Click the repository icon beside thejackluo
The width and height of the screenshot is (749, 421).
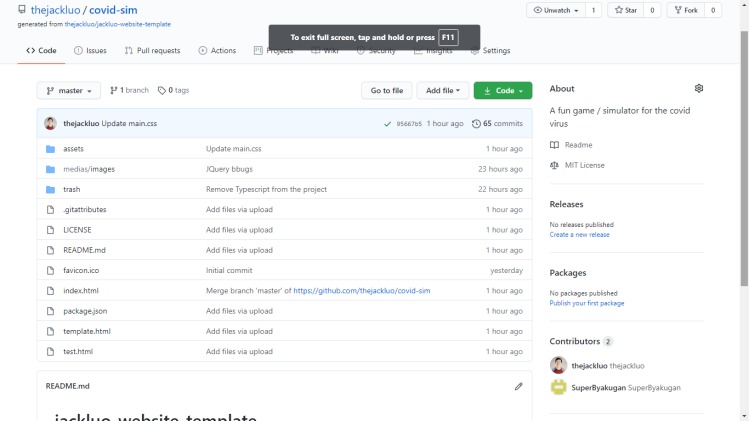click(22, 9)
